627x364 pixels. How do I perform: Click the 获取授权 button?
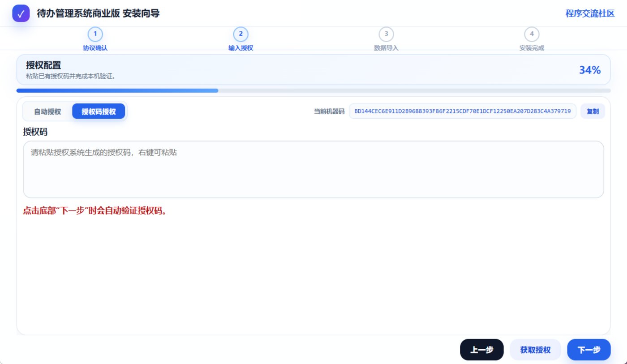point(535,350)
